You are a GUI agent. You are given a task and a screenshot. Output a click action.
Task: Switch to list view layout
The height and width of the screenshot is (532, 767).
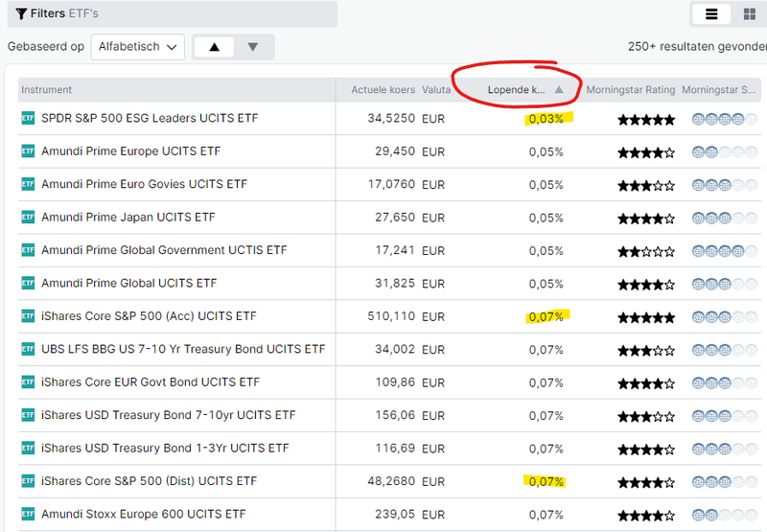[x=711, y=14]
